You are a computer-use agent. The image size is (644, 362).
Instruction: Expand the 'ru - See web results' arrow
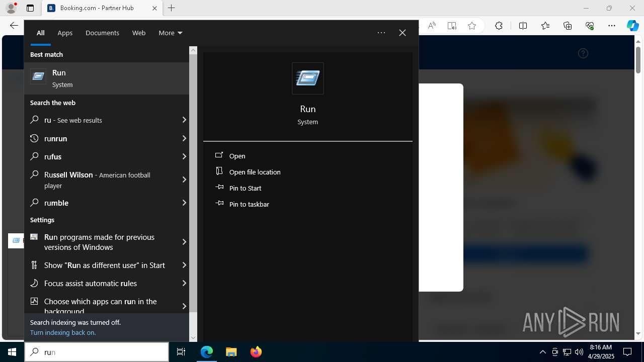coord(184,120)
